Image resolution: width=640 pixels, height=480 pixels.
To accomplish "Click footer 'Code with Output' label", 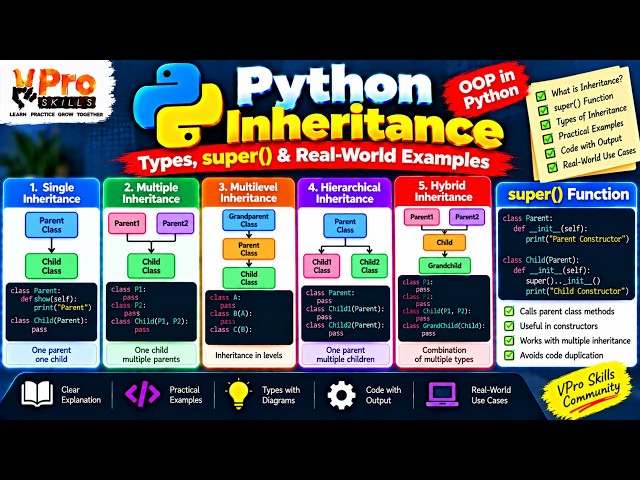I will (383, 395).
